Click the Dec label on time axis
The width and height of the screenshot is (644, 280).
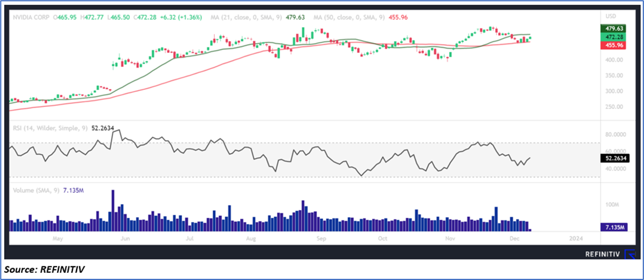(514, 239)
